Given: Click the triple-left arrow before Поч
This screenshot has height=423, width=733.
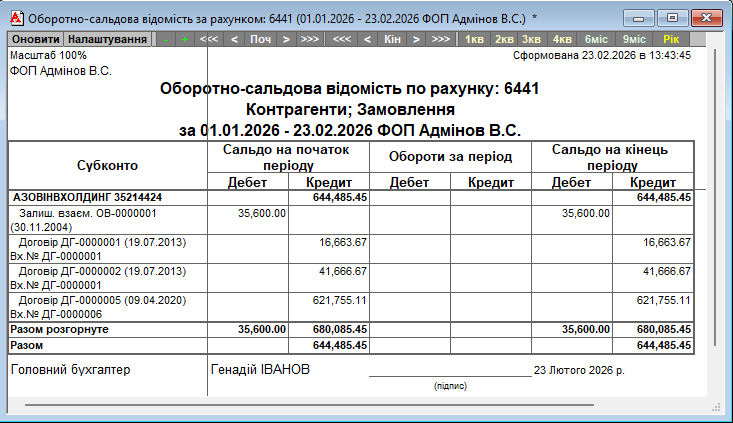Looking at the screenshot, I should point(209,39).
